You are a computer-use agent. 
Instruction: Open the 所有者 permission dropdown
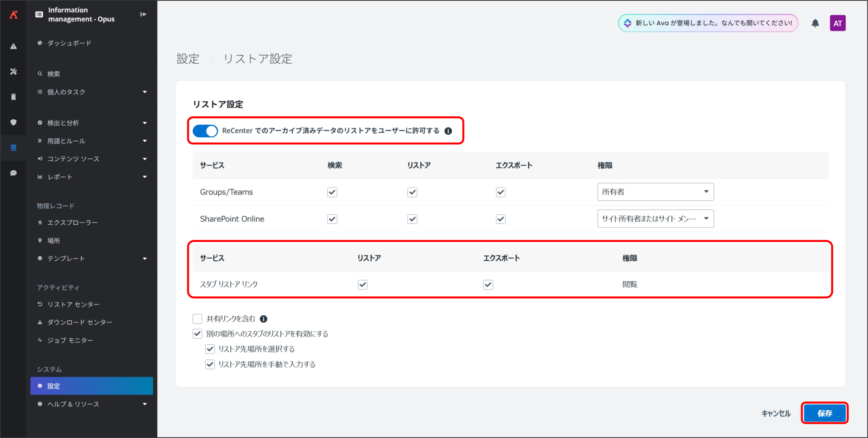click(655, 192)
